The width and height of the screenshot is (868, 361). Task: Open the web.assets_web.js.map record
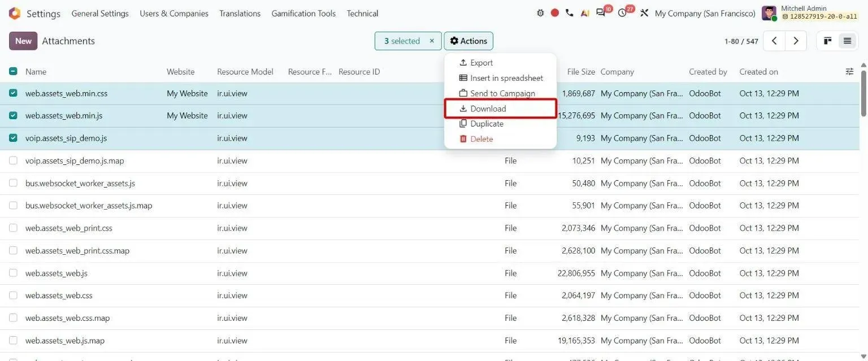[x=65, y=341]
